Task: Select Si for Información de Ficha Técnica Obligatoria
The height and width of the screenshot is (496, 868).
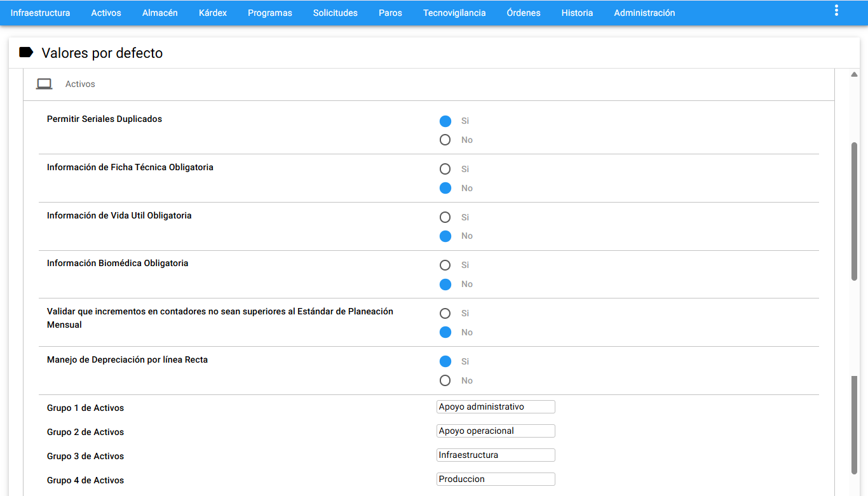Action: pos(445,169)
